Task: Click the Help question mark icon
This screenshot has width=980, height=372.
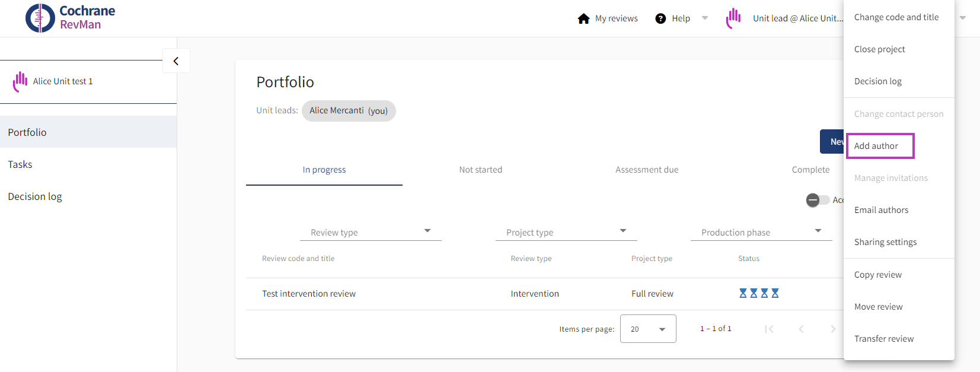Action: [x=660, y=18]
